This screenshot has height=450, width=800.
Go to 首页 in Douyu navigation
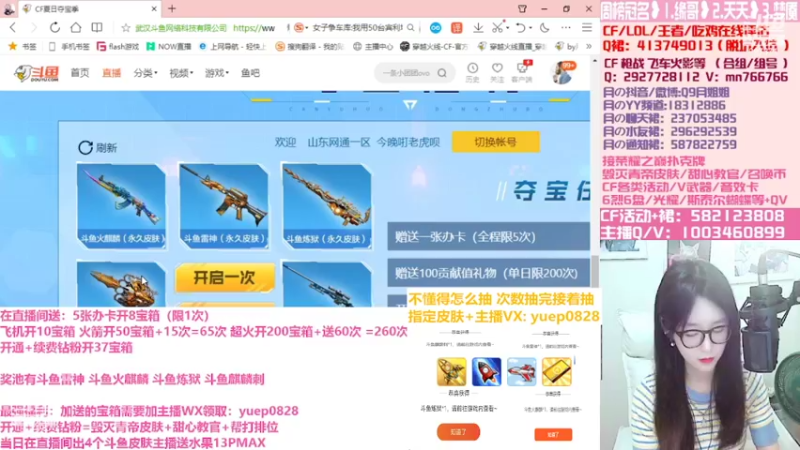pos(80,73)
